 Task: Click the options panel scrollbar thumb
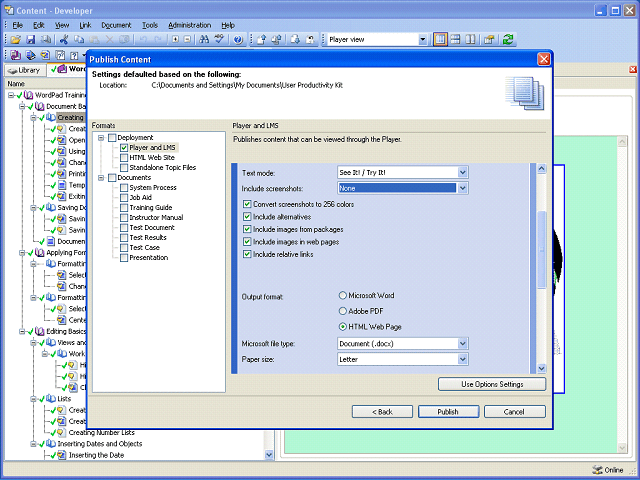point(541,249)
